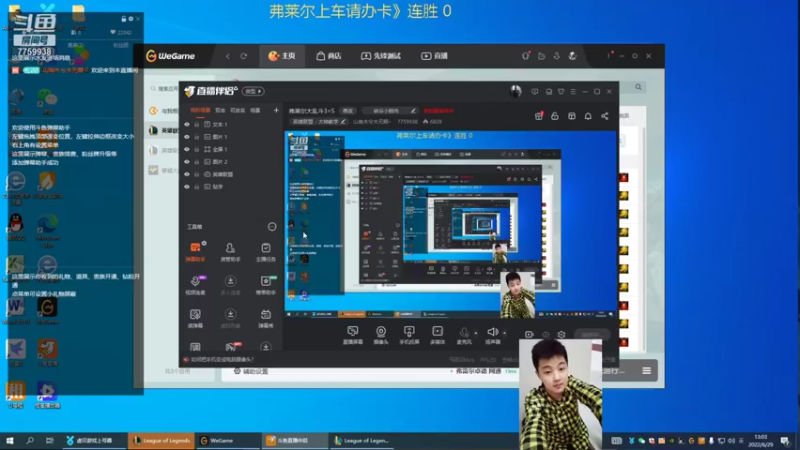
Task: Select the first scene tab (highlighted red)
Action: [x=200, y=110]
